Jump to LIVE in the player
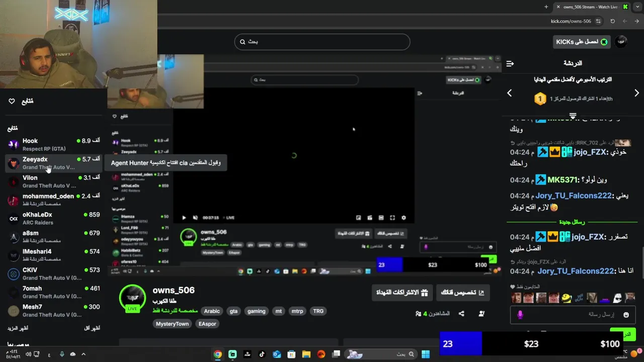 point(229,218)
